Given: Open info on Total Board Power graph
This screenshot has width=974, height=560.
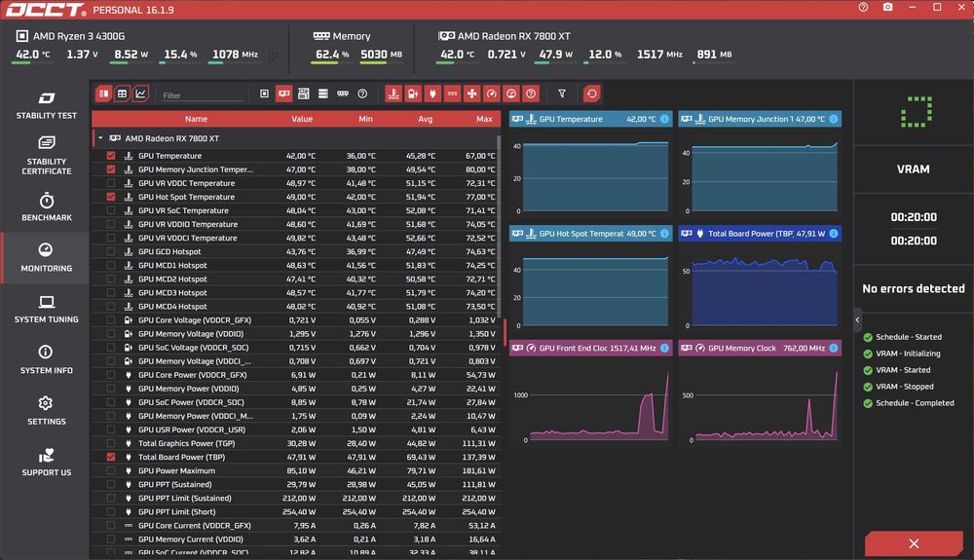Looking at the screenshot, I should tap(834, 234).
